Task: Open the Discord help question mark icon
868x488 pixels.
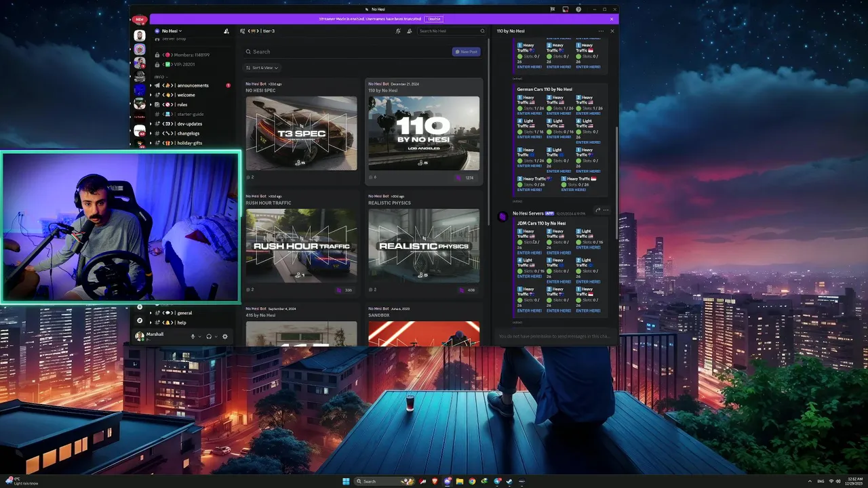Action: click(x=578, y=9)
